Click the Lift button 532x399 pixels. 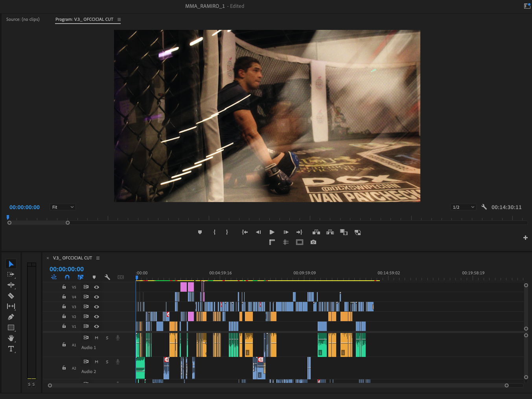316,232
